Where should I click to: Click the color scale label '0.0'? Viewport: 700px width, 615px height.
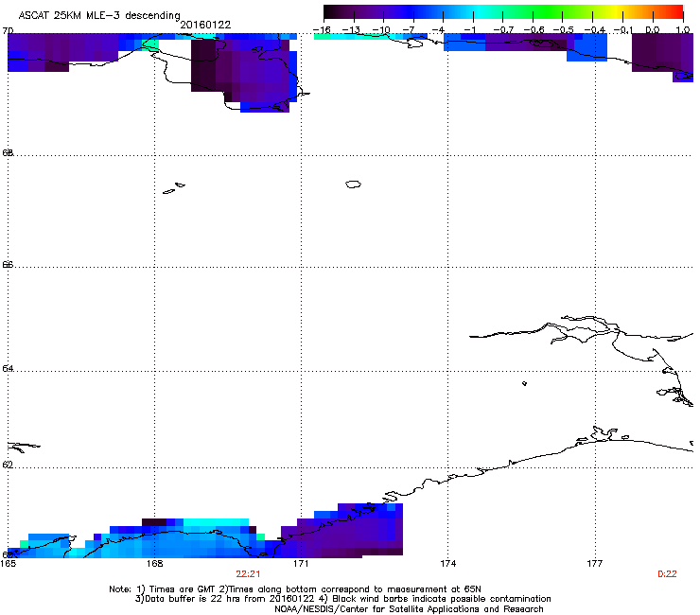click(x=653, y=30)
